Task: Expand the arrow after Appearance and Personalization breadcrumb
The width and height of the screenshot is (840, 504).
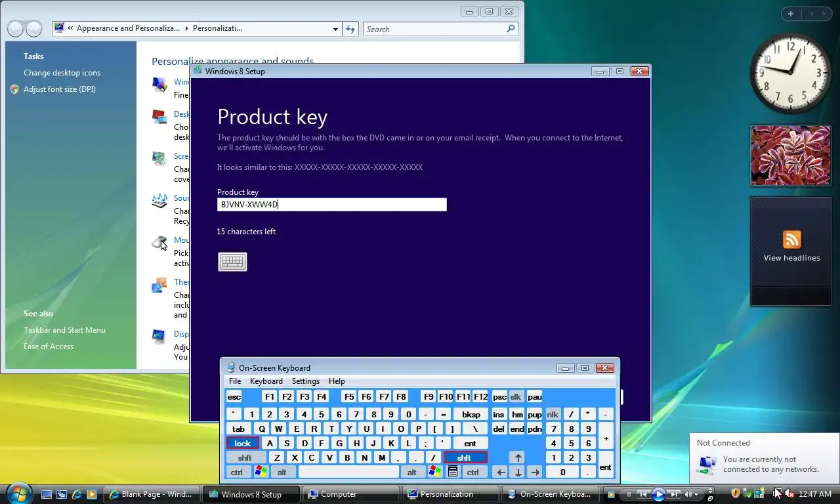Action: pos(186,28)
